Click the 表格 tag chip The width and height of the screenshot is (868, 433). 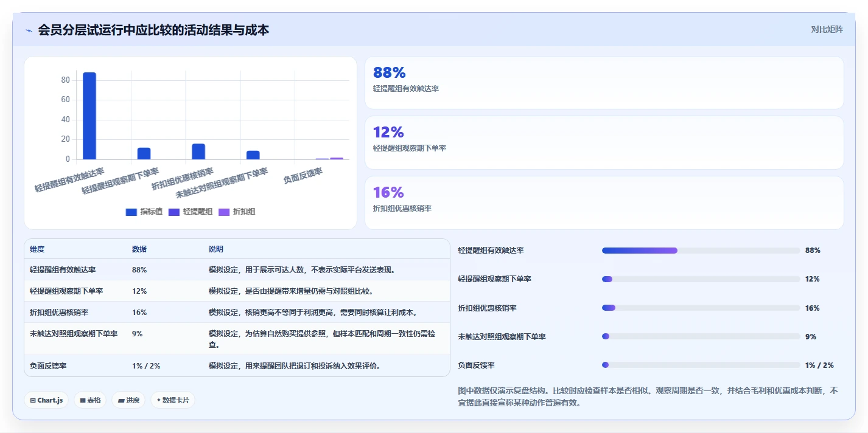tap(90, 400)
